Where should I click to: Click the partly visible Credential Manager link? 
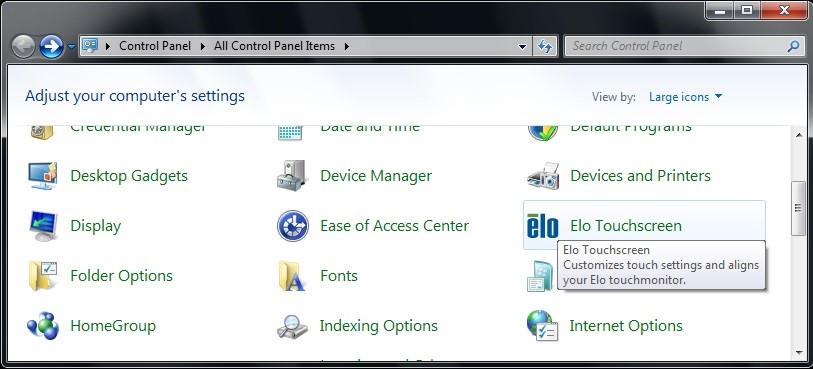point(138,129)
